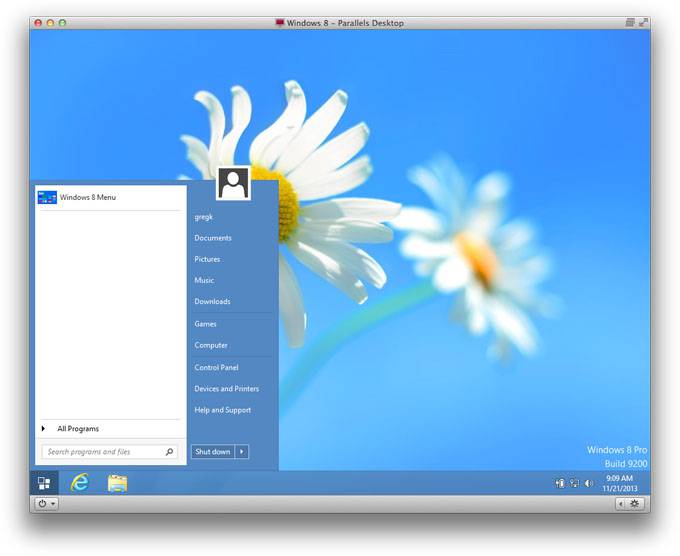Switch to Coherence view mode icon
680x556 pixels.
point(630,23)
